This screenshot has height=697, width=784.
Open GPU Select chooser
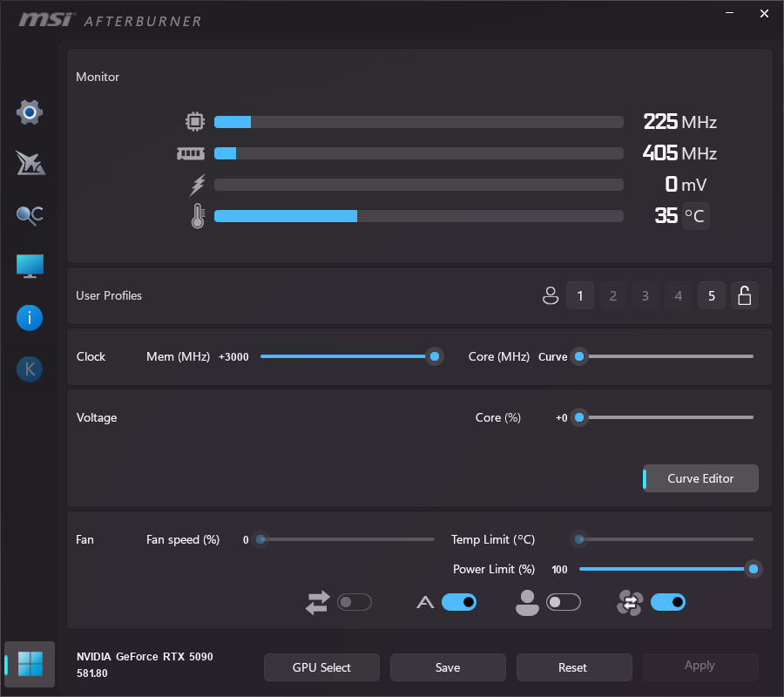pos(321,667)
